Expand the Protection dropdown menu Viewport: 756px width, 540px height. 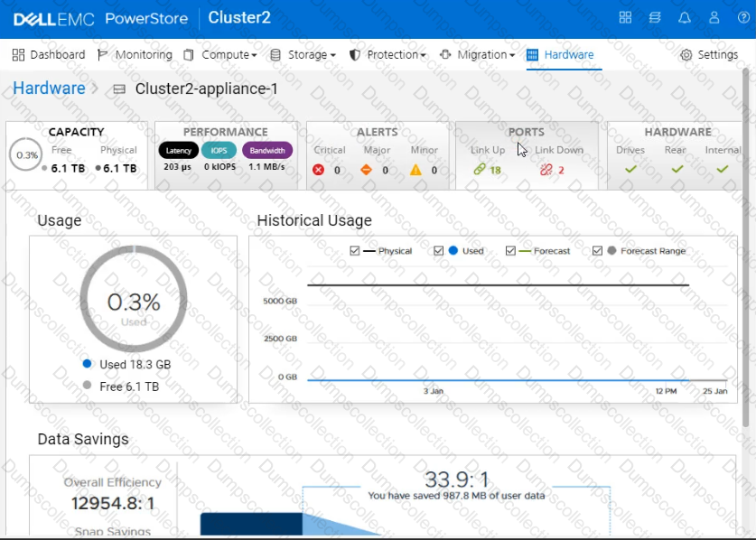tap(387, 55)
